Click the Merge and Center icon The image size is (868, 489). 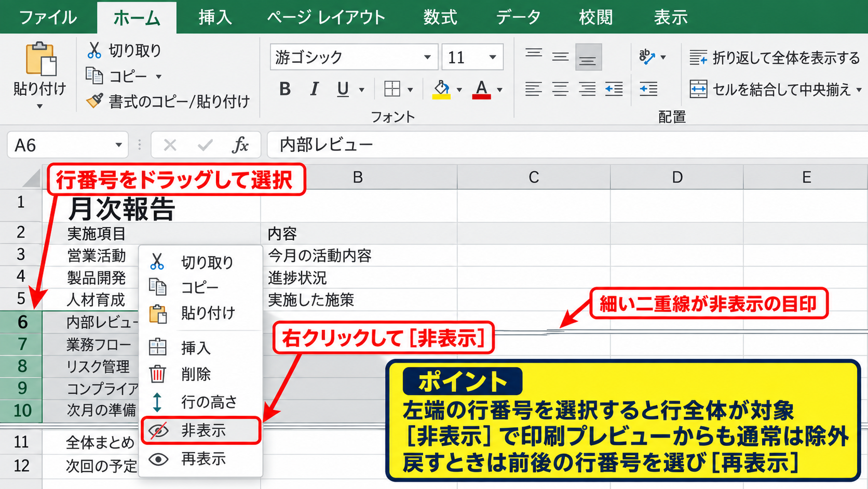click(x=698, y=89)
